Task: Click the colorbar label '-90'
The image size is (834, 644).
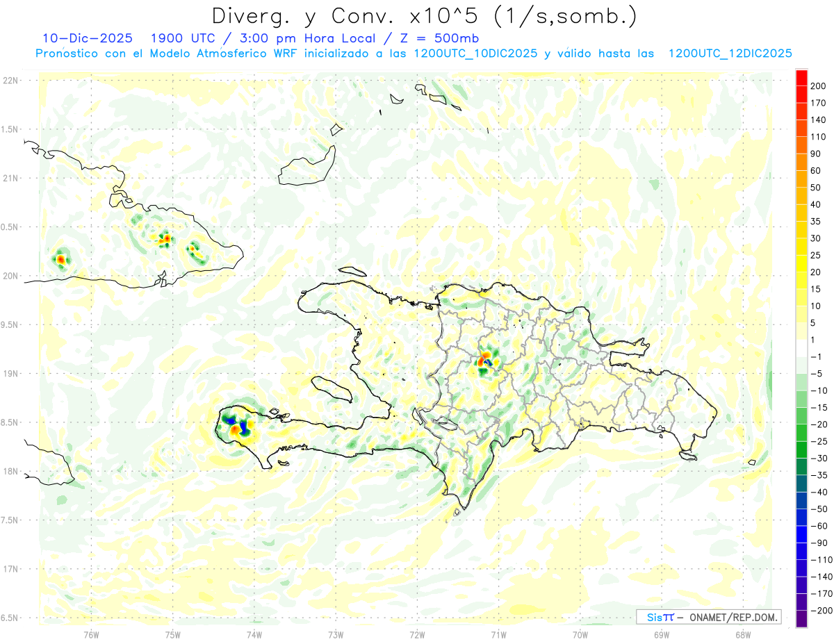Action: coord(820,543)
